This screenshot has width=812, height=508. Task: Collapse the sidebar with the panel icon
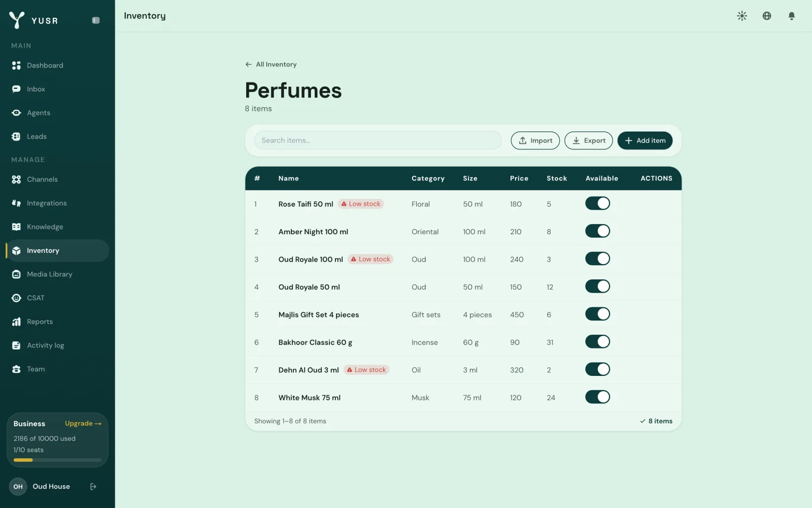(95, 20)
